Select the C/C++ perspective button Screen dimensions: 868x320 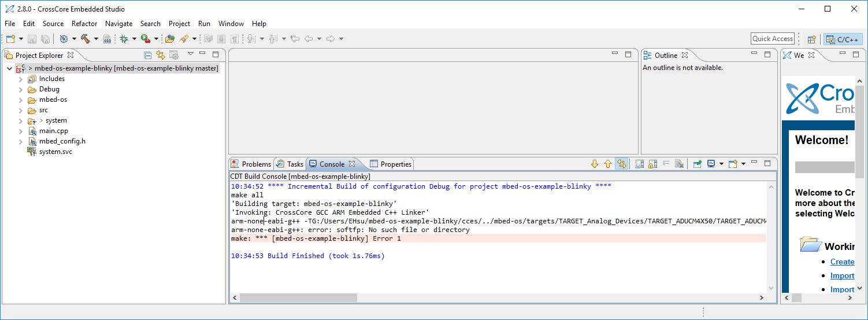[843, 39]
